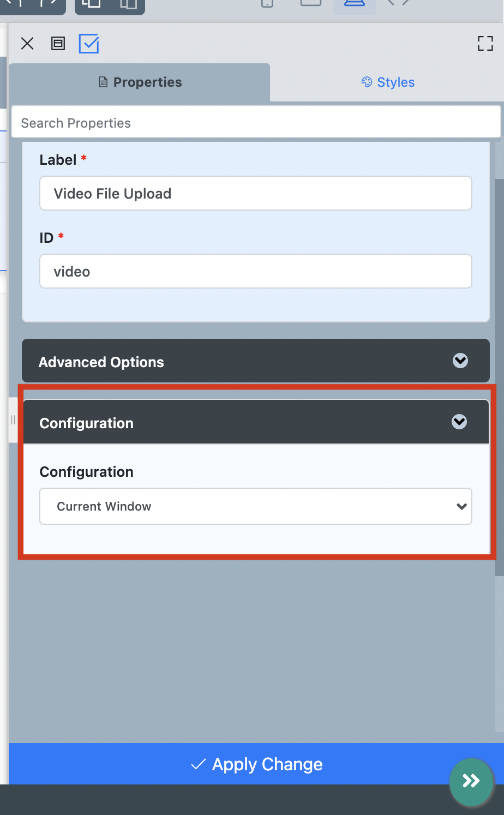Toggle the blue checkmark box icon
The height and width of the screenshot is (815, 504).
tap(89, 44)
